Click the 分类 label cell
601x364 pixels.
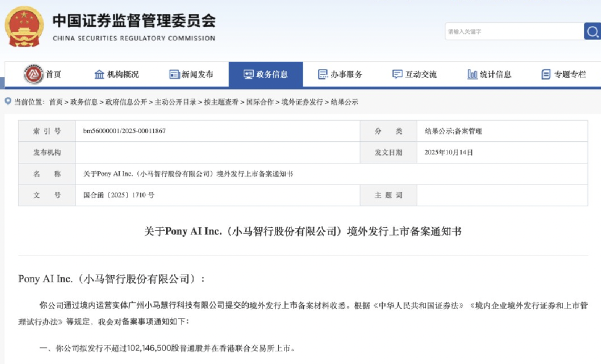click(388, 131)
